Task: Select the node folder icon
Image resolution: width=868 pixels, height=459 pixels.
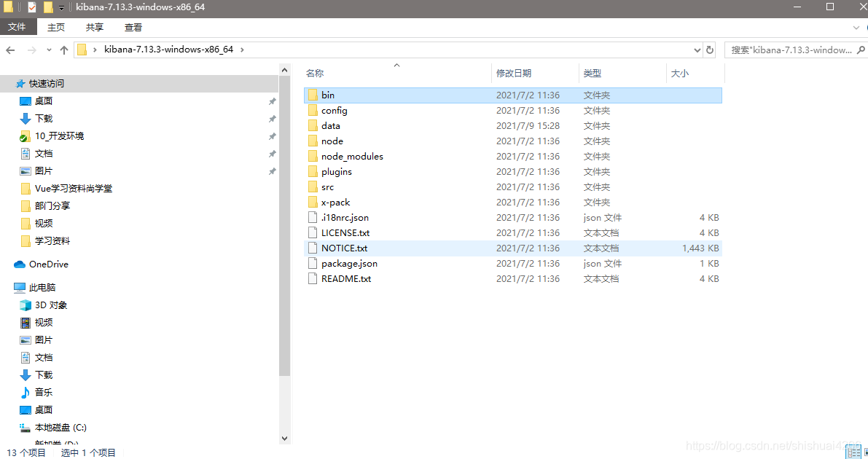Action: coord(313,141)
